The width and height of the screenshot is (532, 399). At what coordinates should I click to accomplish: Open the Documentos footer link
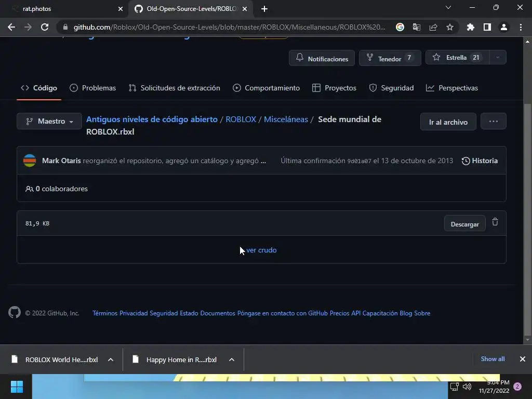pyautogui.click(x=218, y=313)
